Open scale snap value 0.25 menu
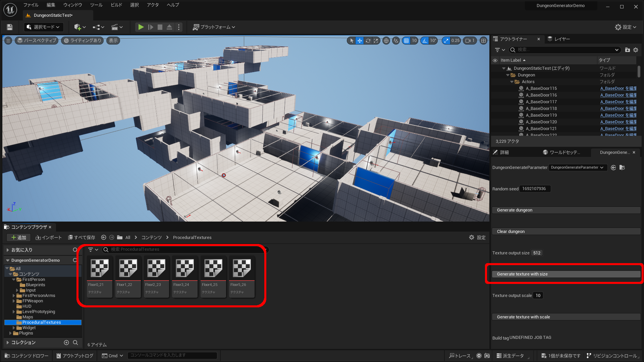 click(455, 41)
